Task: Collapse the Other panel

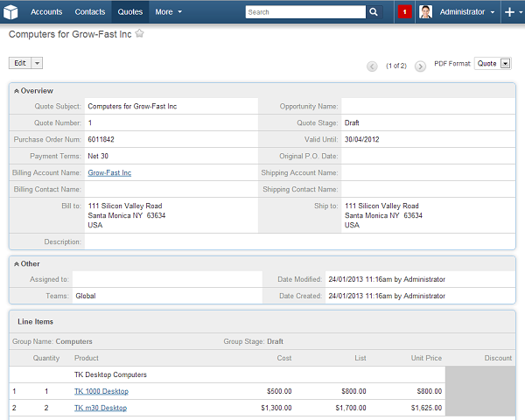Action: 16,263
